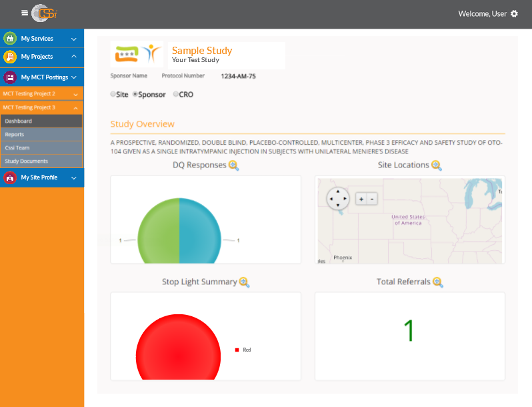Collapse the My Projects section
This screenshot has height=407, width=532.
[x=42, y=57]
